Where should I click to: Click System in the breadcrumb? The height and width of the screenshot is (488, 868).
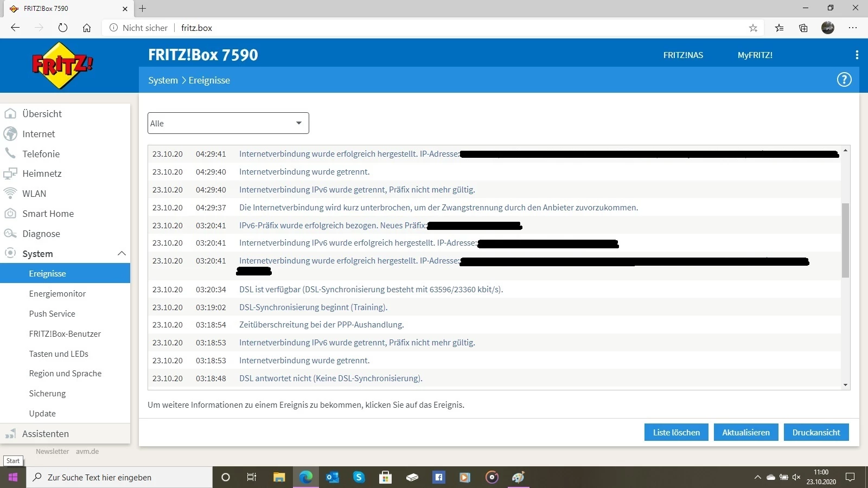(x=163, y=80)
